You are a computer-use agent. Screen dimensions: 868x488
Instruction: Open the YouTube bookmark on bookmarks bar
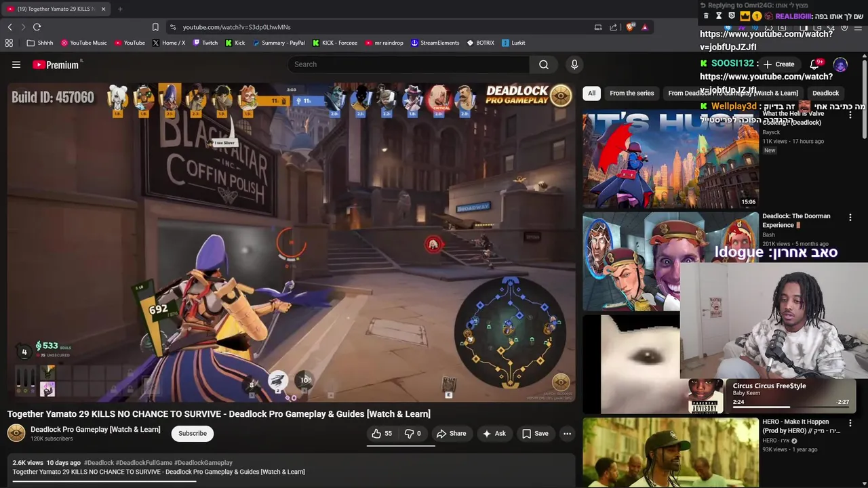130,43
